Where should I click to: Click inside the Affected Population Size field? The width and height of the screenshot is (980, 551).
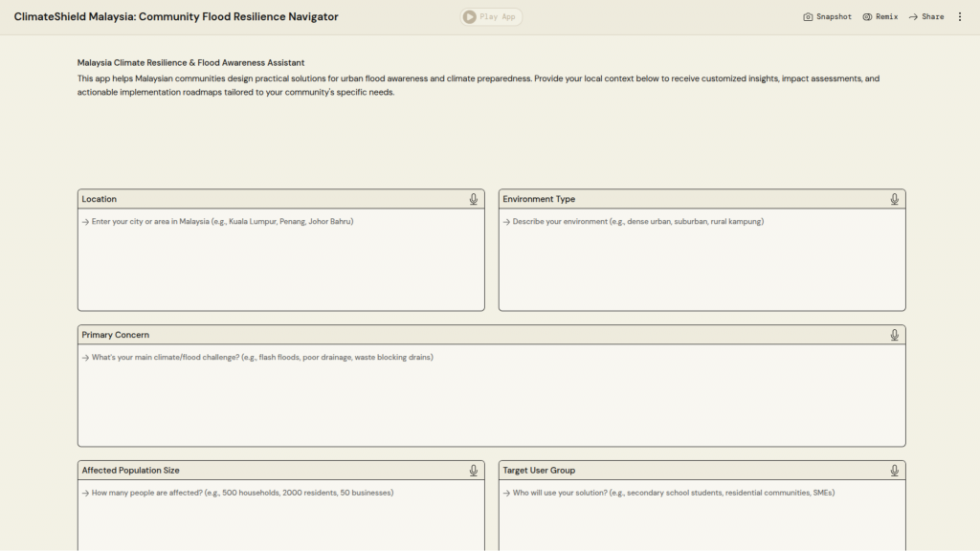point(280,517)
